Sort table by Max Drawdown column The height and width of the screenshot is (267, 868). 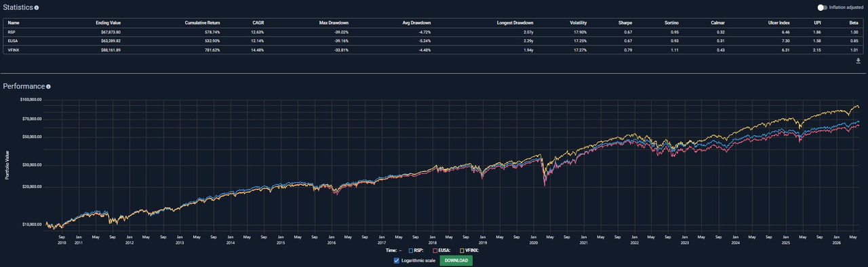coord(334,22)
